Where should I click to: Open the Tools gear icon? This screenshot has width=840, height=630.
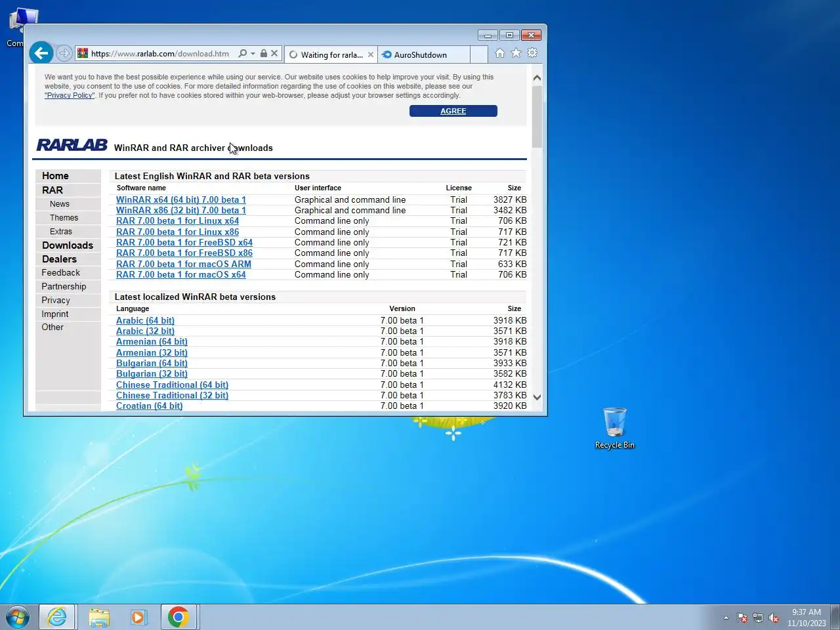pyautogui.click(x=532, y=53)
